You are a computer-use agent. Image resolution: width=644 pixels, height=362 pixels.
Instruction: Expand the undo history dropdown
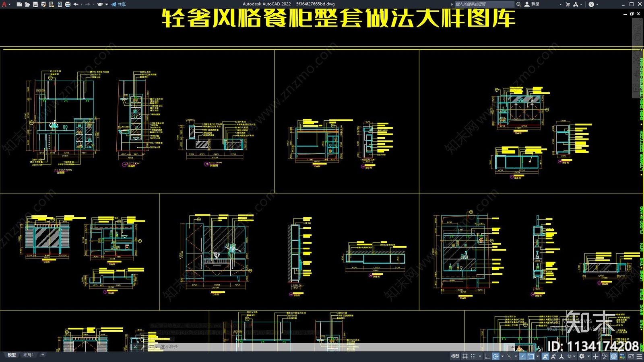tap(82, 4)
